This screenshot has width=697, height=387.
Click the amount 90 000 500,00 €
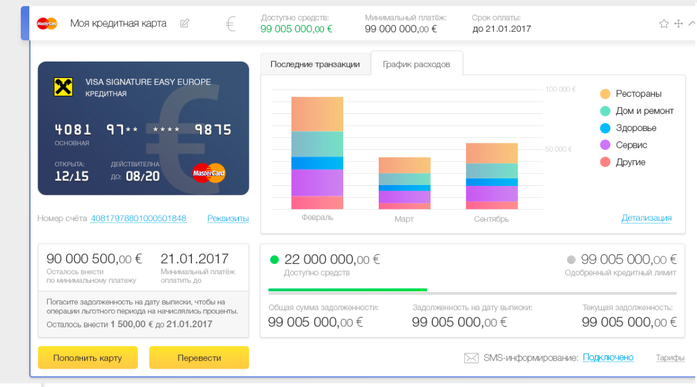(x=94, y=259)
